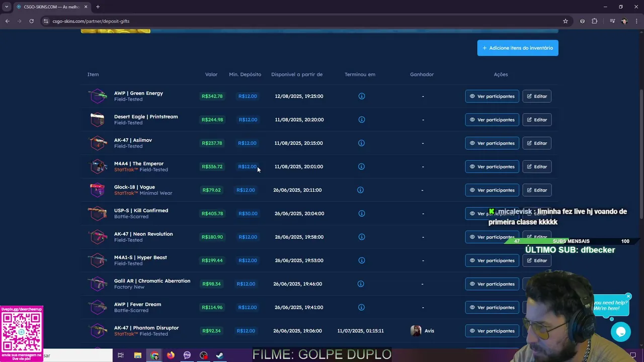Open the live chat support bubble

(x=621, y=332)
